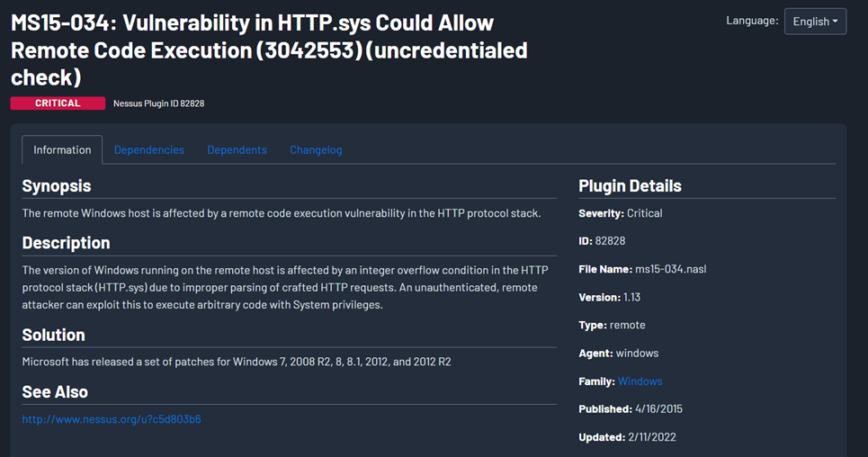Click the Published: 4/16/2015 date
Image resolution: width=868 pixels, height=457 pixels.
[x=658, y=408]
